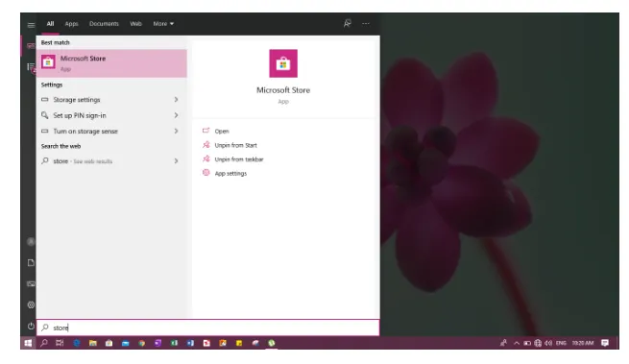Expand Turn on storage sense chevron
Image resolution: width=629 pixels, height=364 pixels.
[176, 131]
